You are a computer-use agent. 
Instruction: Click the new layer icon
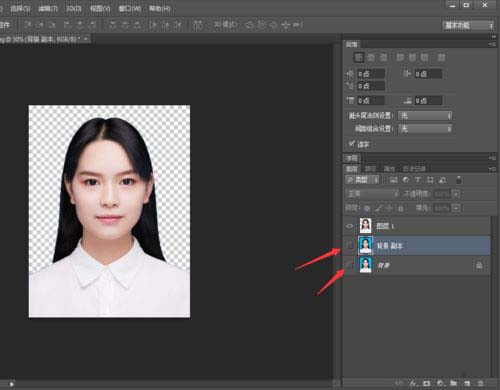(x=467, y=383)
